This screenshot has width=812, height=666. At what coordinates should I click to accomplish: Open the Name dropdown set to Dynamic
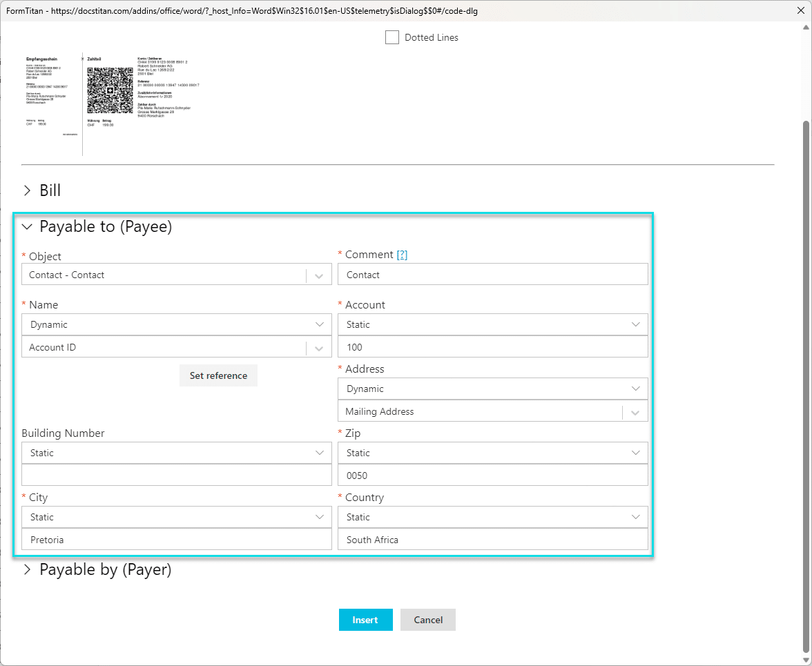pos(319,324)
